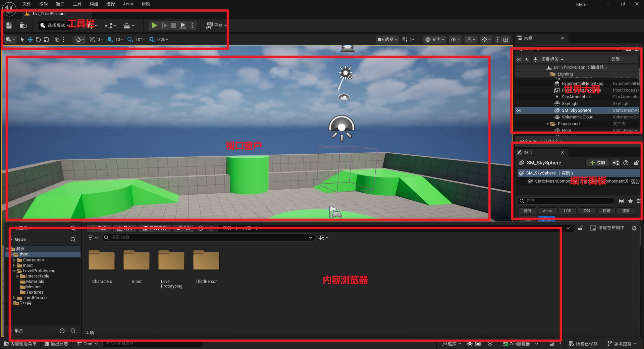Image resolution: width=644 pixels, height=349 pixels.
Task: Toggle visibility eye for SM_SkySphere
Action: 519,110
